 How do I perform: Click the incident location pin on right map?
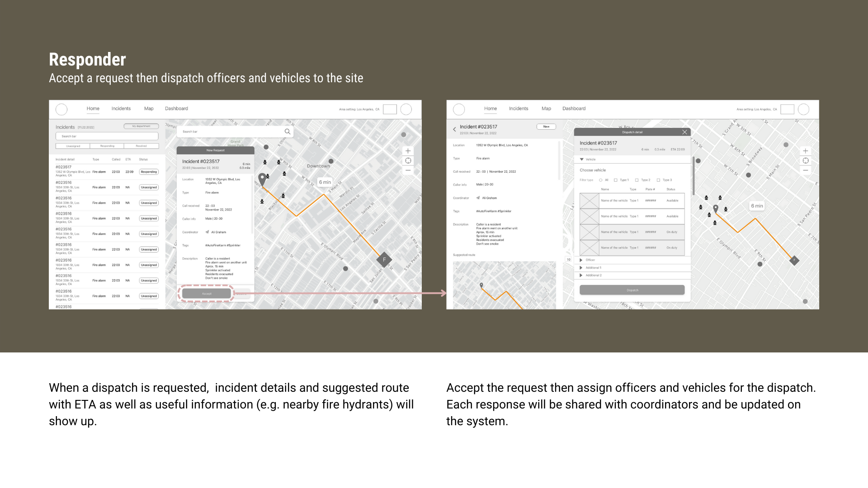tap(716, 209)
